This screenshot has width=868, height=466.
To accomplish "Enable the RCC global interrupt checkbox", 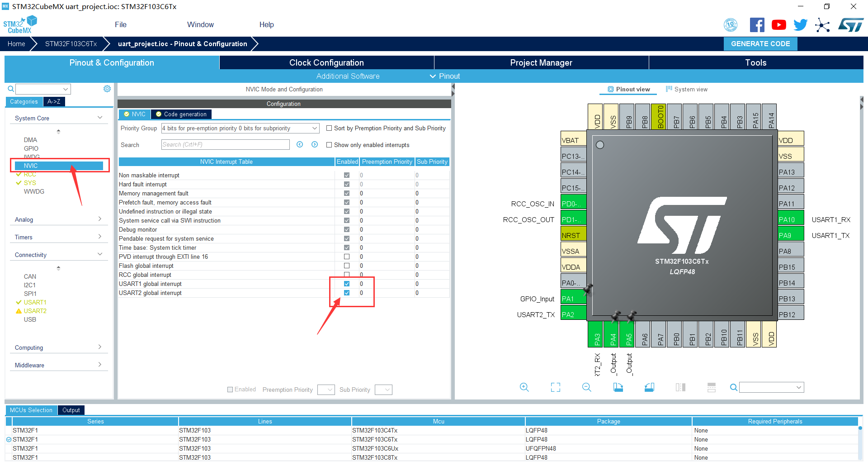I will point(347,275).
